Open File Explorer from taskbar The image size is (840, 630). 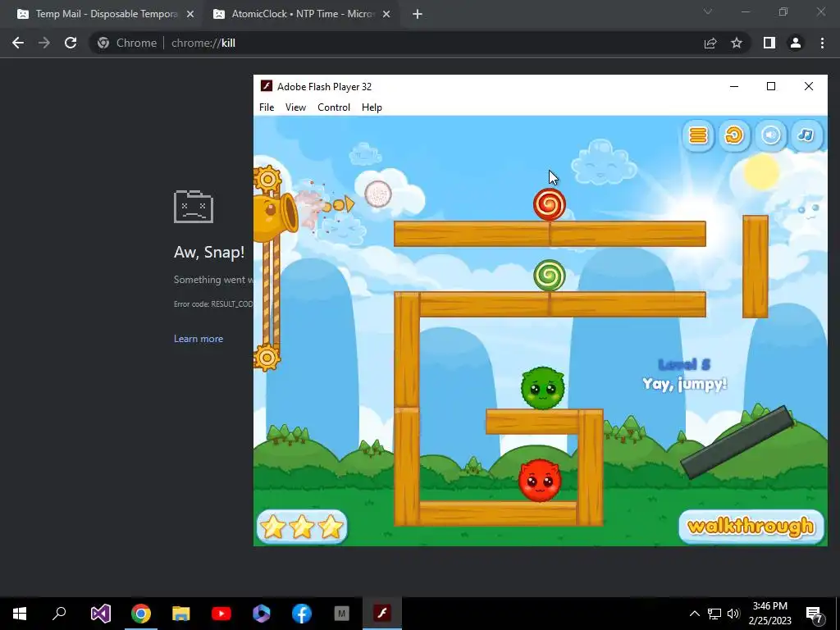coord(181,614)
